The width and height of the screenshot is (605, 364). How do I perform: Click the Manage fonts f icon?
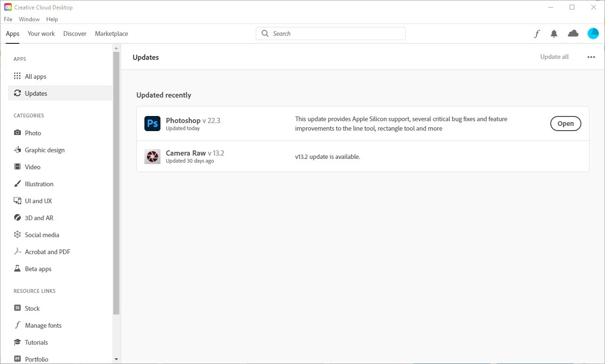point(17,325)
